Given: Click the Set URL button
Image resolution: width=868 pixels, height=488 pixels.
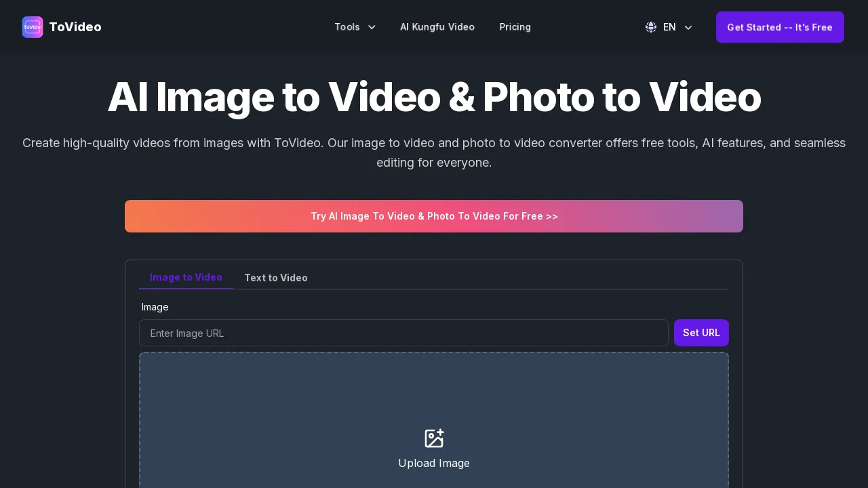Looking at the screenshot, I should pyautogui.click(x=701, y=333).
